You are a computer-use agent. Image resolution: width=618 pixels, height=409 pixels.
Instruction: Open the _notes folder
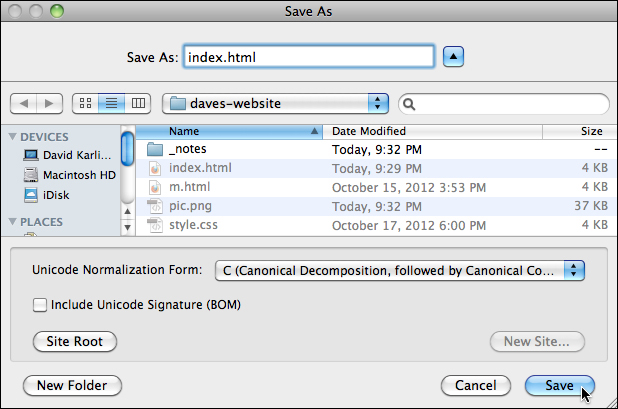point(187,149)
